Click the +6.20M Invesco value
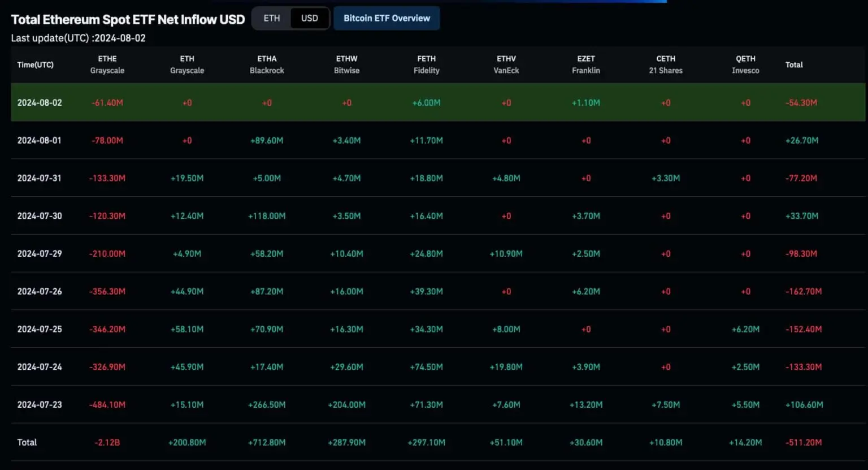This screenshot has height=470, width=868. pos(745,329)
